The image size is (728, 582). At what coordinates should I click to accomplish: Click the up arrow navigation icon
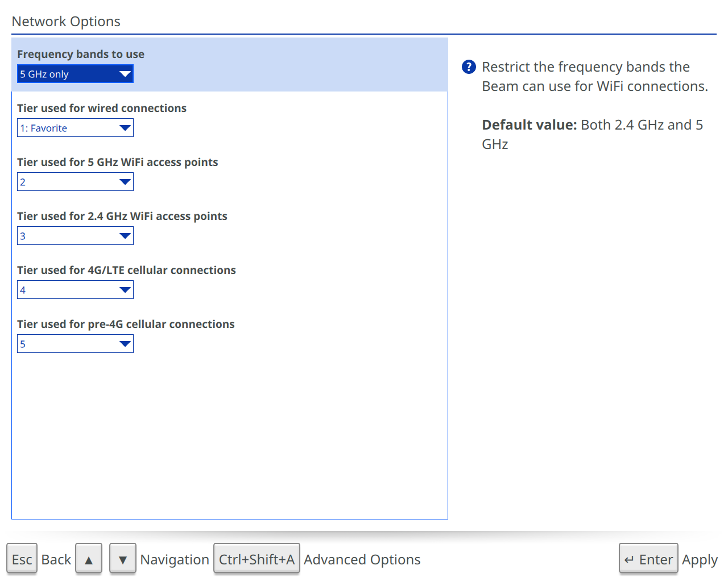89,559
